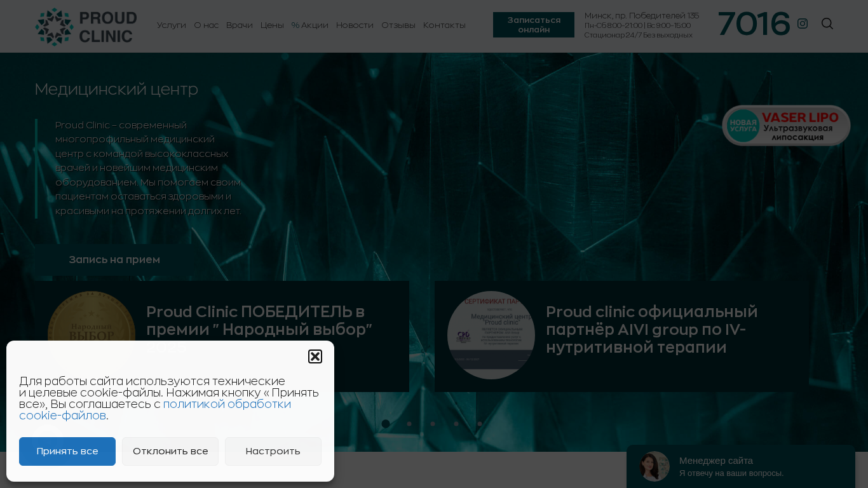This screenshot has height=488, width=868.
Task: Select the first active slider dot
Action: pos(386,424)
